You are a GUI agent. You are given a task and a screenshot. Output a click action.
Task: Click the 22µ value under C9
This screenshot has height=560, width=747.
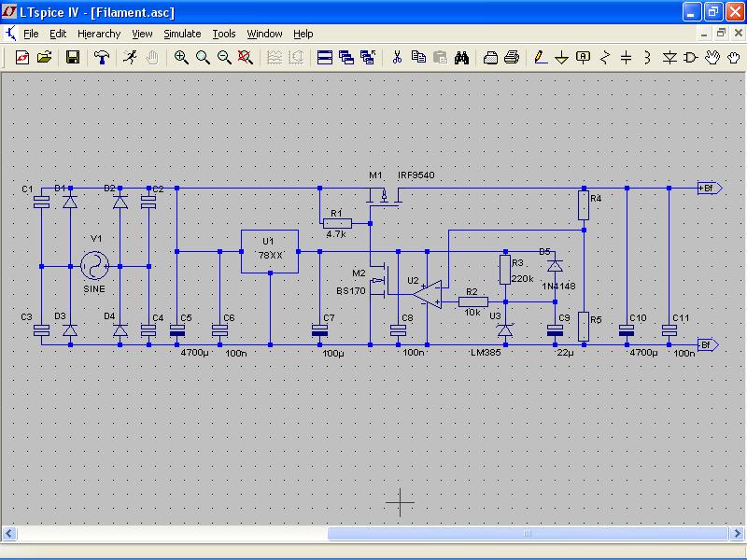[565, 354]
